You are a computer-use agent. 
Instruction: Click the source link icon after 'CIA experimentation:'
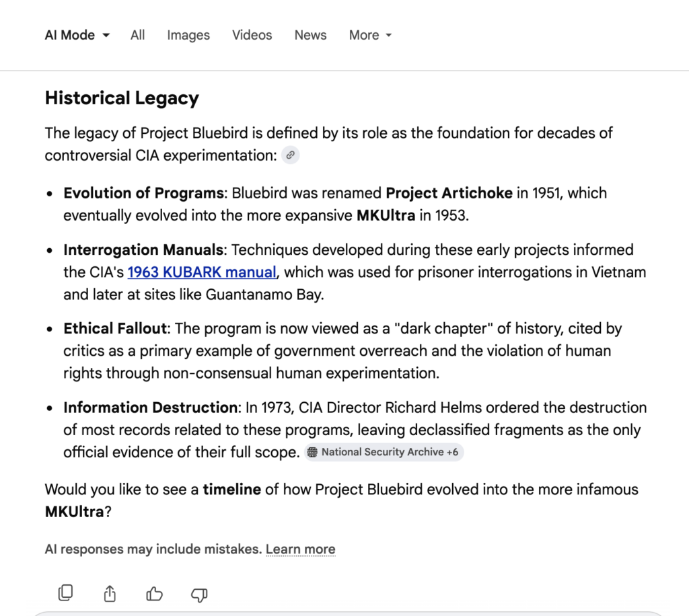click(x=290, y=155)
